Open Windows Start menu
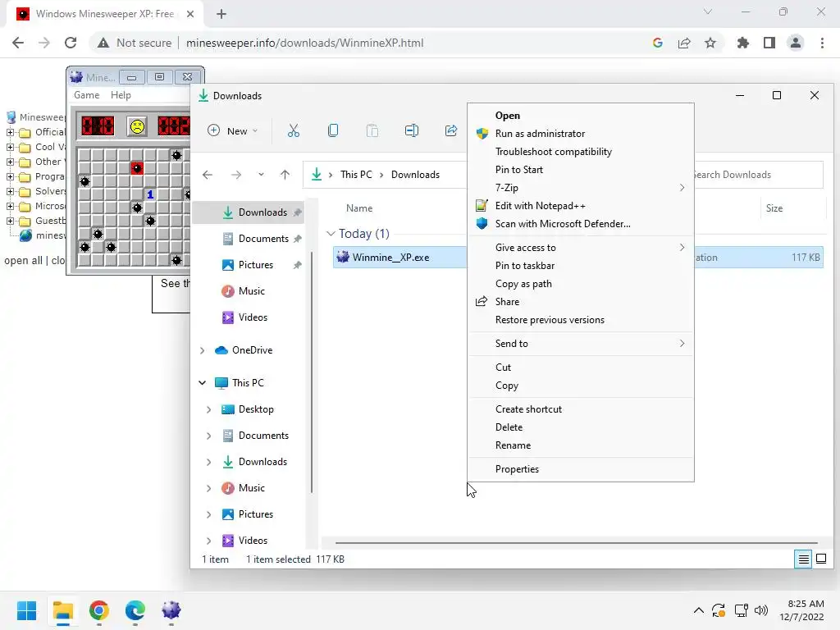This screenshot has height=630, width=840. point(26,610)
